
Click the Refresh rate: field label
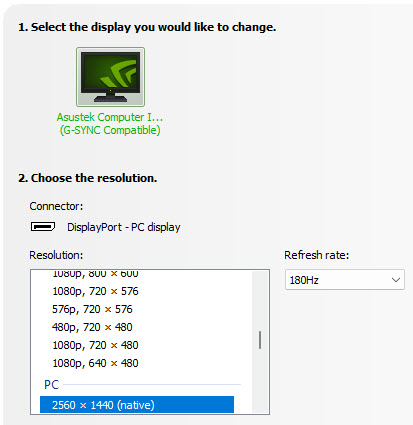(x=316, y=255)
